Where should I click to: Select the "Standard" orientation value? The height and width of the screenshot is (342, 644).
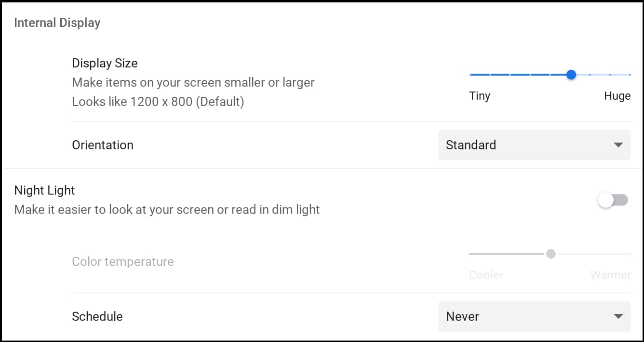pyautogui.click(x=470, y=145)
